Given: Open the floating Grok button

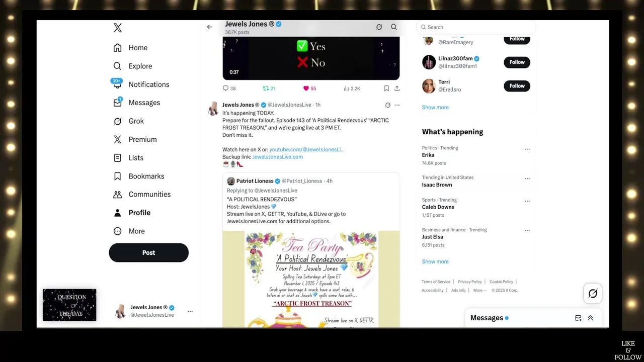Looking at the screenshot, I should (593, 294).
